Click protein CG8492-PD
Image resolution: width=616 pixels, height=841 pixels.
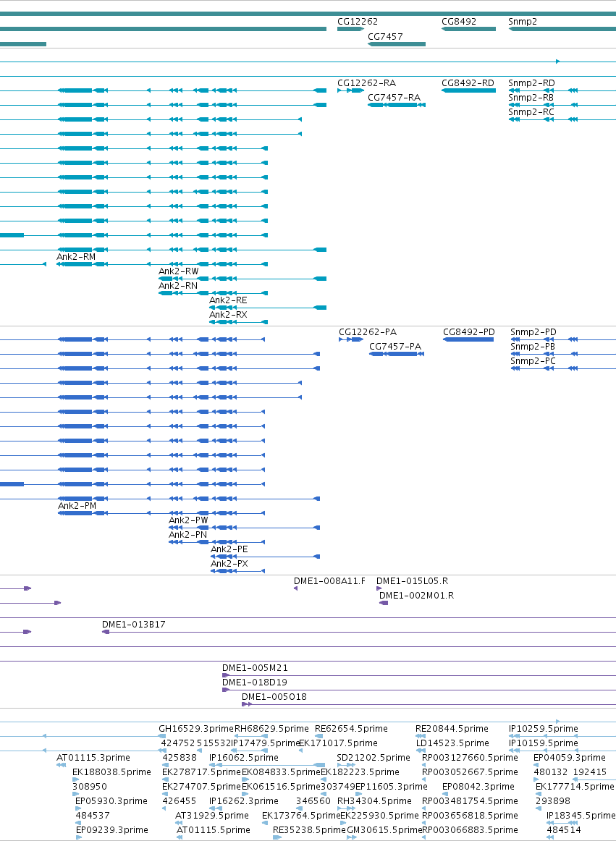pos(468,339)
